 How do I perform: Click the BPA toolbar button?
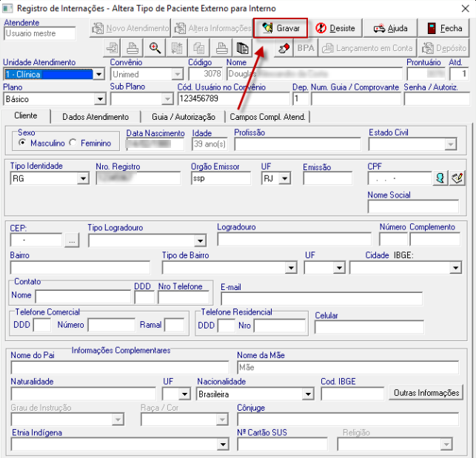click(306, 48)
